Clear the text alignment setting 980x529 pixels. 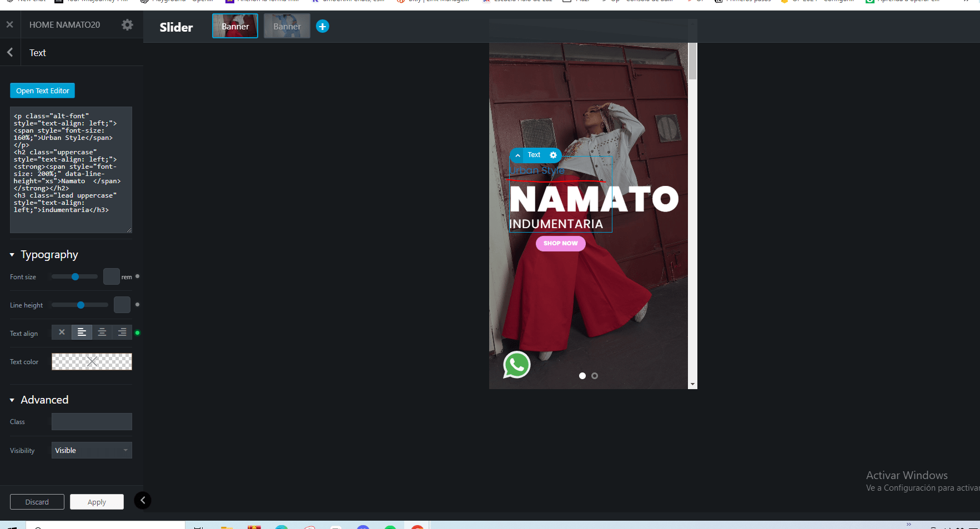[x=62, y=332]
